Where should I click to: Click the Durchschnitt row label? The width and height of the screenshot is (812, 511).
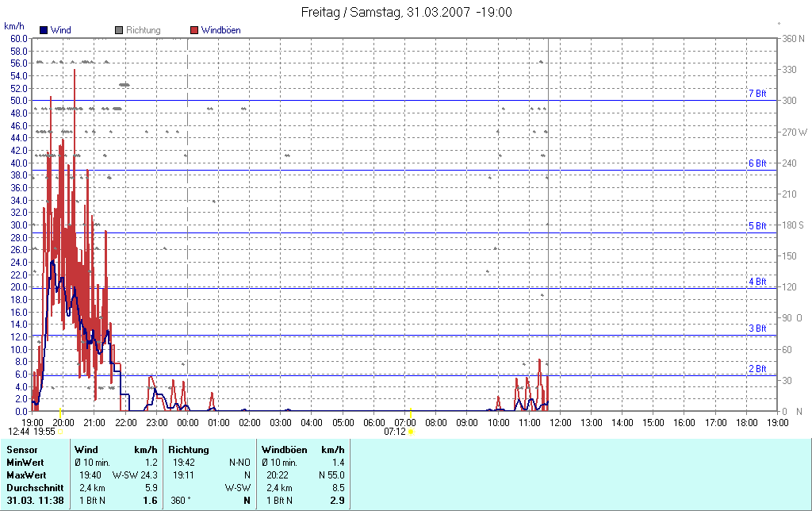pos(33,487)
